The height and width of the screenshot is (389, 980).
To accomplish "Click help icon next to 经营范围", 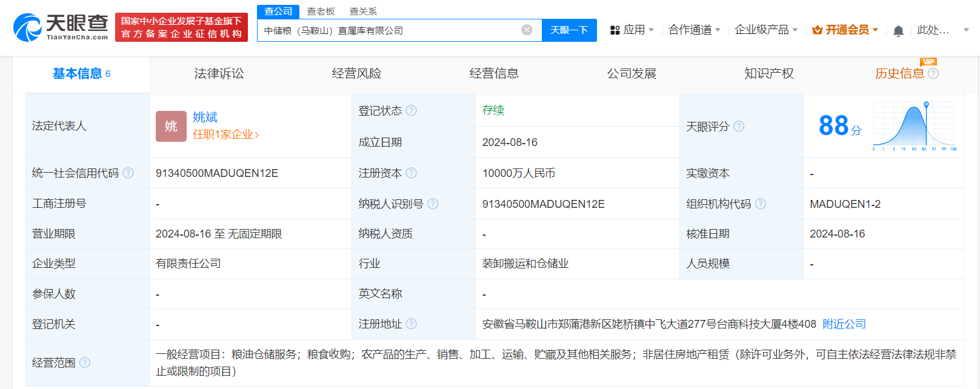I will coord(85,362).
